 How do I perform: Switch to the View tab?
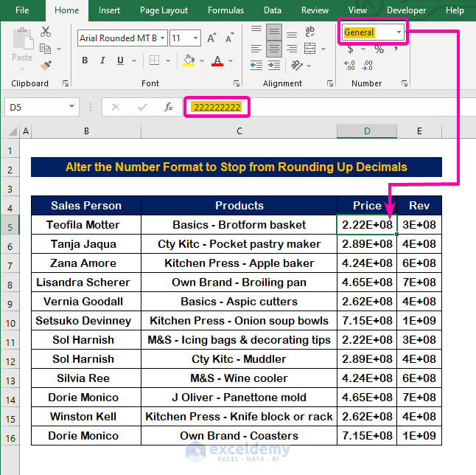(357, 10)
